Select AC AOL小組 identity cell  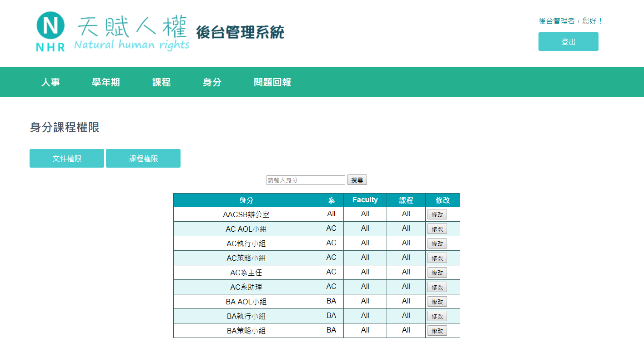(246, 229)
